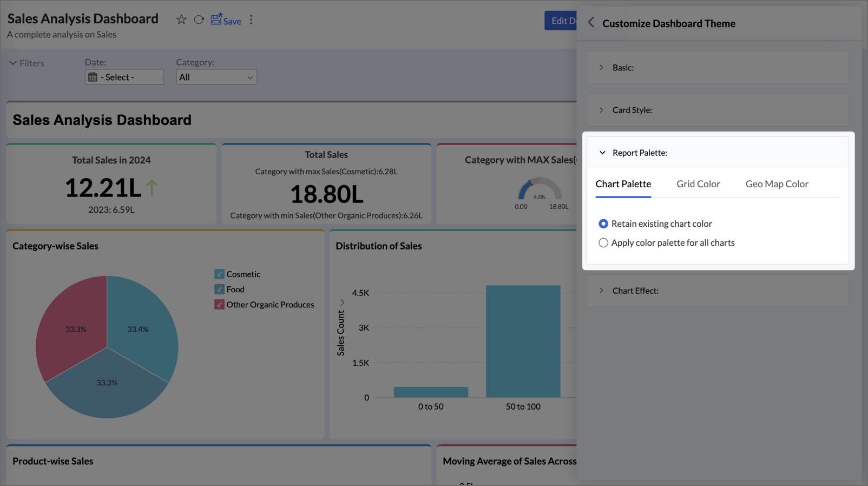Click the calendar icon in Date filter
This screenshot has width=868, height=486.
tap(93, 77)
